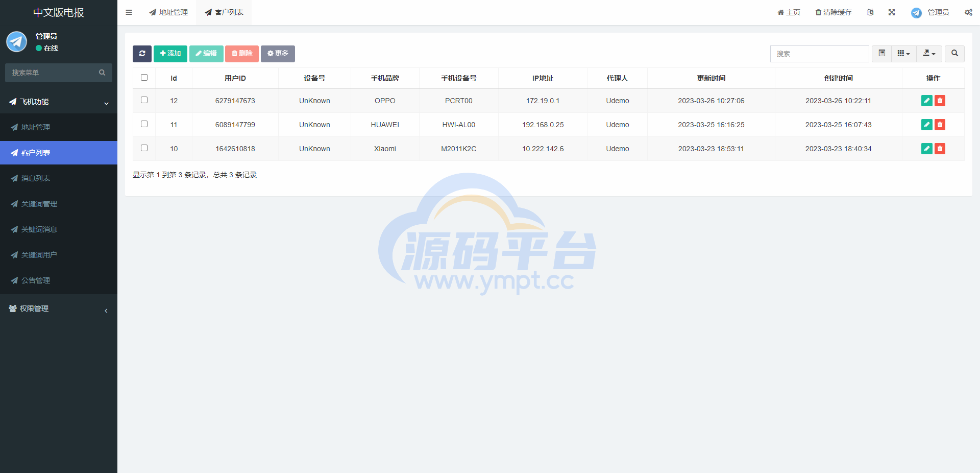980x473 pixels.
Task: Open 公告管理 in the sidebar
Action: point(59,280)
